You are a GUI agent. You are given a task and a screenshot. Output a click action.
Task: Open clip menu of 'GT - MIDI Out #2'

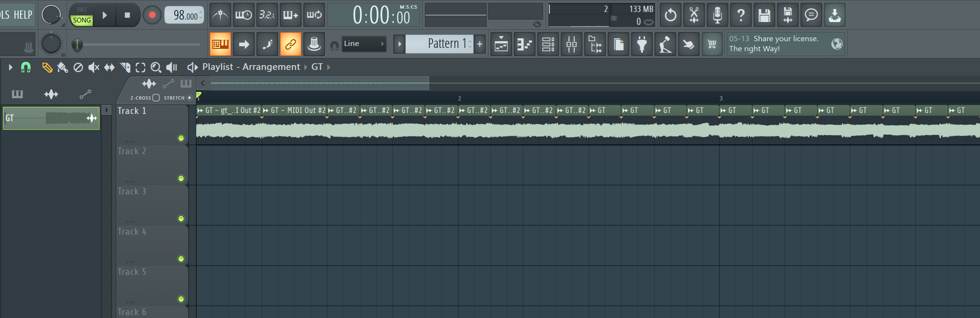point(266,111)
